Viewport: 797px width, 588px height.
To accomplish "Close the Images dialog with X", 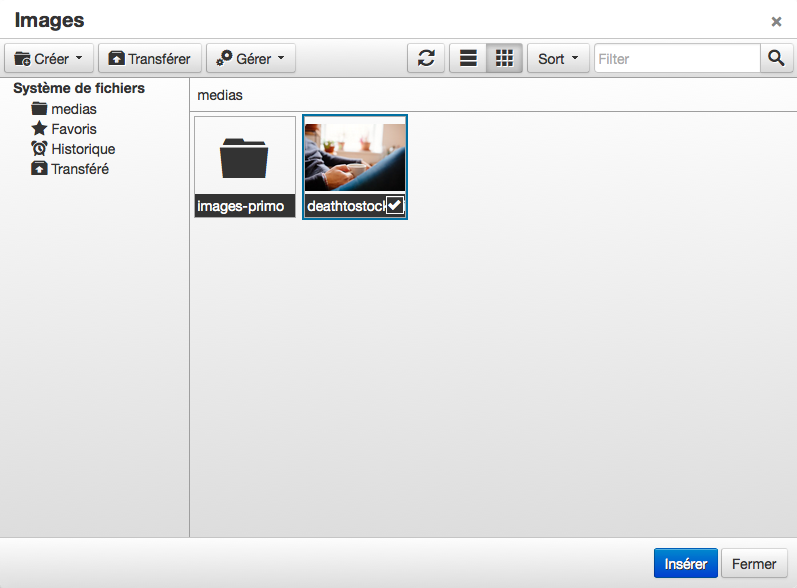I will click(x=776, y=21).
